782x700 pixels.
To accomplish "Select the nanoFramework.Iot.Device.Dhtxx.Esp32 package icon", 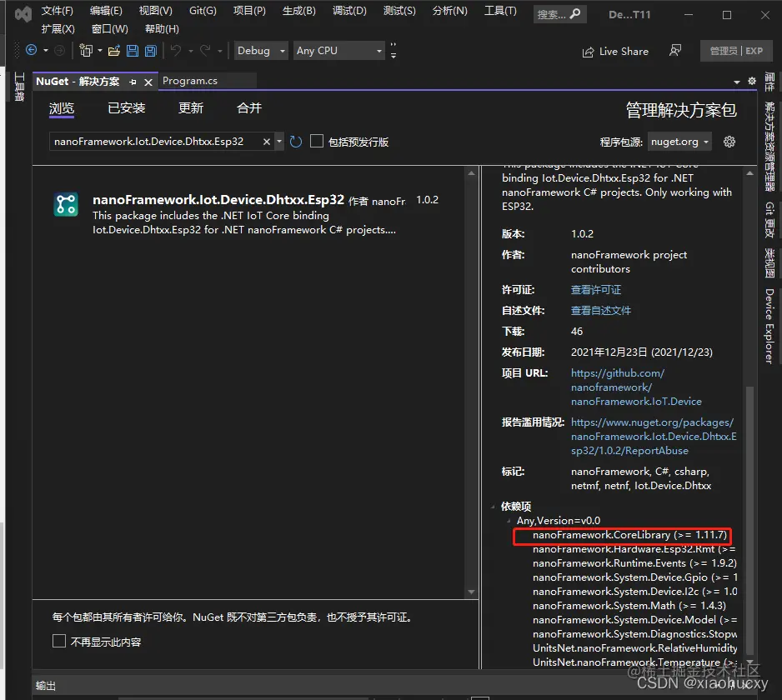I will pyautogui.click(x=66, y=204).
